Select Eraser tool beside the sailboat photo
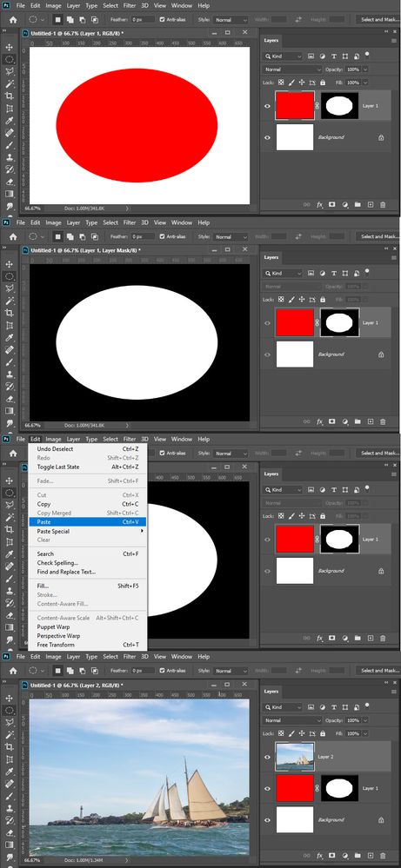Screen dimensions: 401x868 coord(10,832)
